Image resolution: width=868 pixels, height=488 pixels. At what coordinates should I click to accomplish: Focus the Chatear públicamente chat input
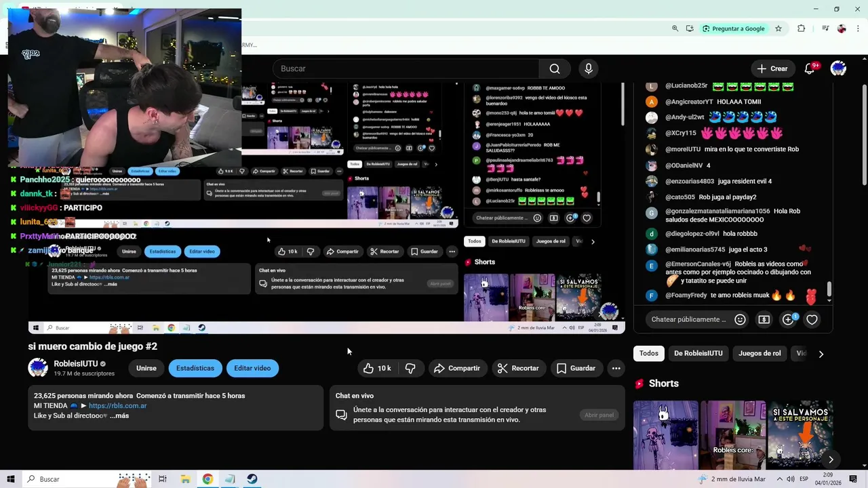click(x=688, y=319)
